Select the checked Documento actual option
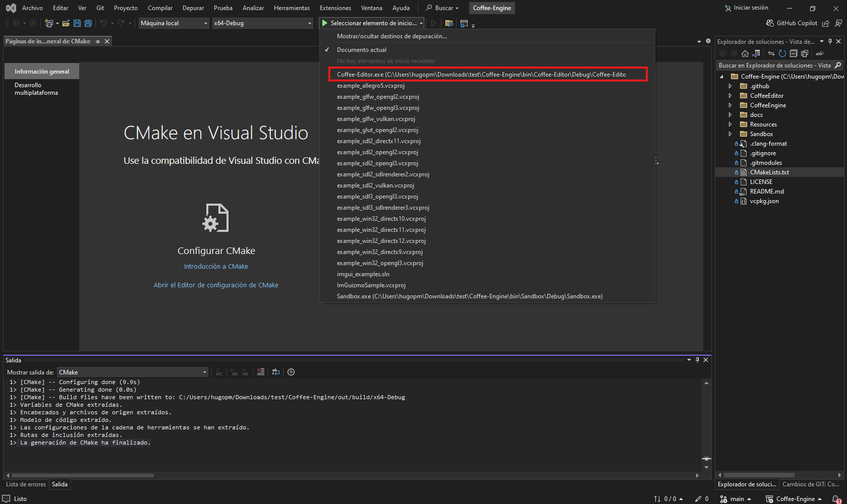 pos(361,50)
